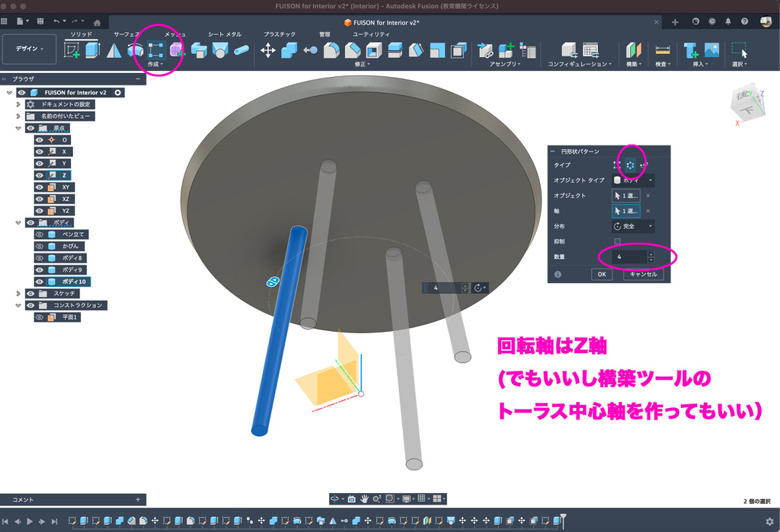Screen dimensions: 780x532
Task: Click the Move/Copy arrows tool
Action: pyautogui.click(x=268, y=50)
